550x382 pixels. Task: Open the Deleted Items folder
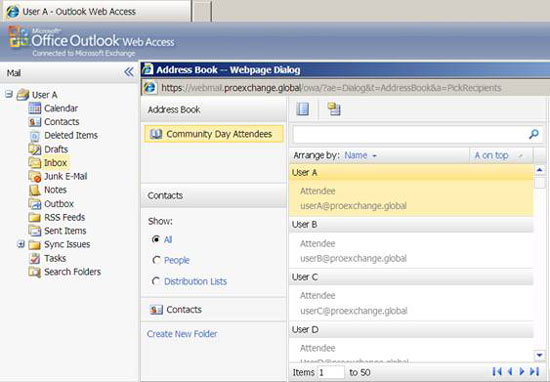point(71,135)
